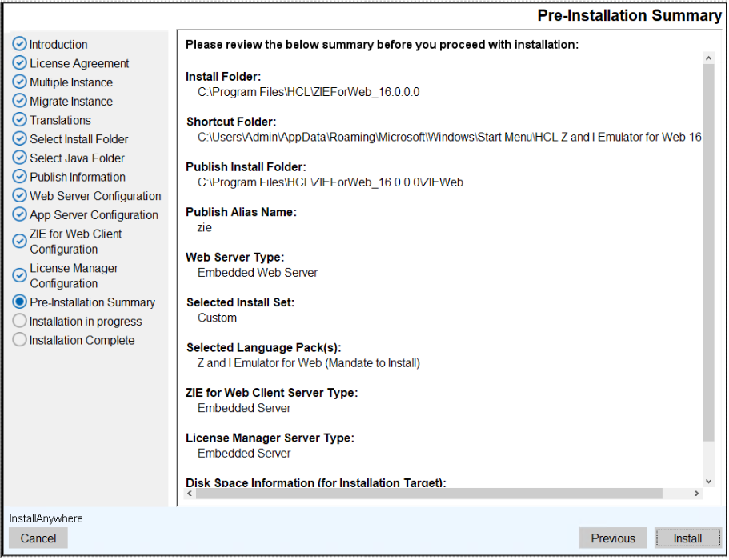Click the Publish Information step label
The width and height of the screenshot is (729, 560).
point(78,177)
